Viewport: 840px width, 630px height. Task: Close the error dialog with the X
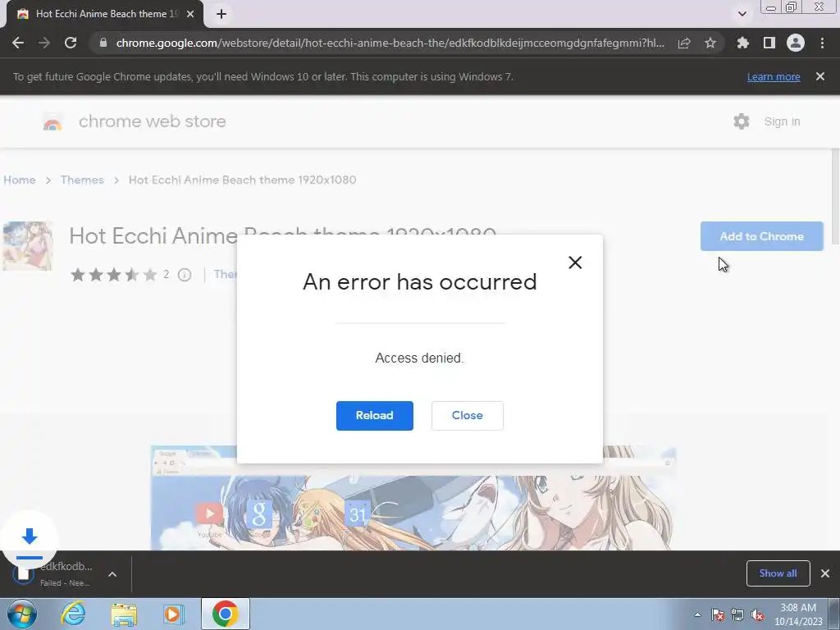coord(575,262)
